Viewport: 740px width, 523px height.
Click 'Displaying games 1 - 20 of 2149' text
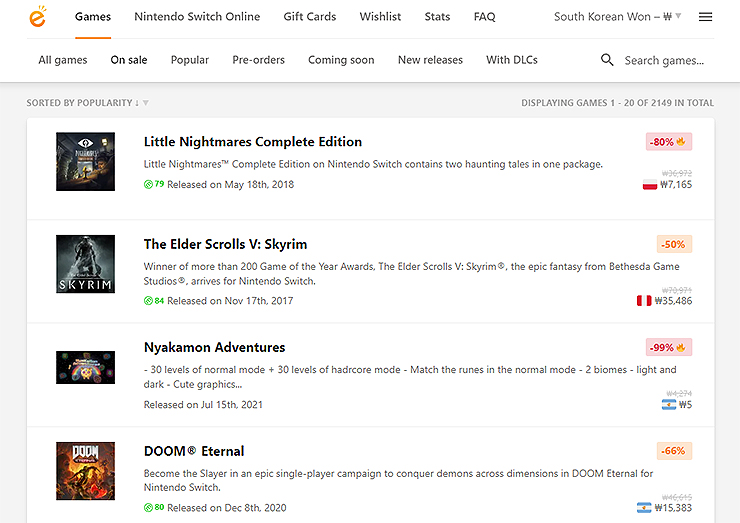pyautogui.click(x=617, y=103)
